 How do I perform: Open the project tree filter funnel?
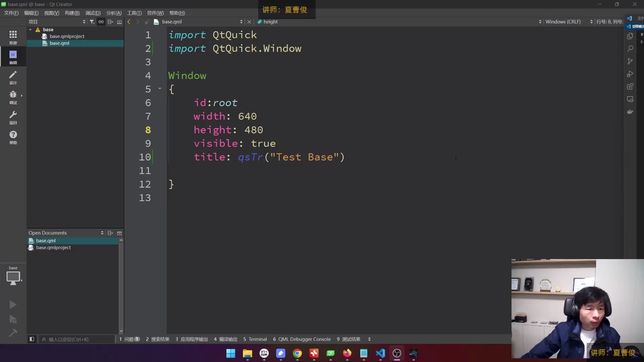tap(92, 21)
